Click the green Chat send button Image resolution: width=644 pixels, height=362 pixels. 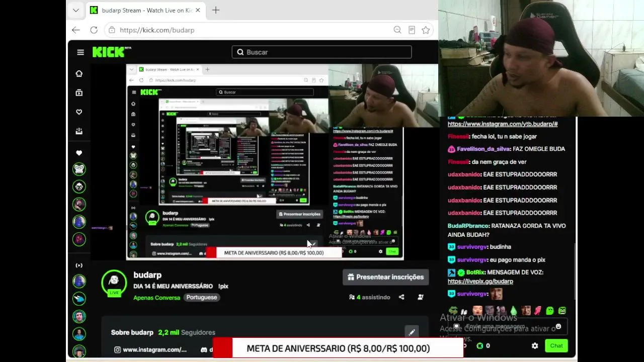point(556,346)
